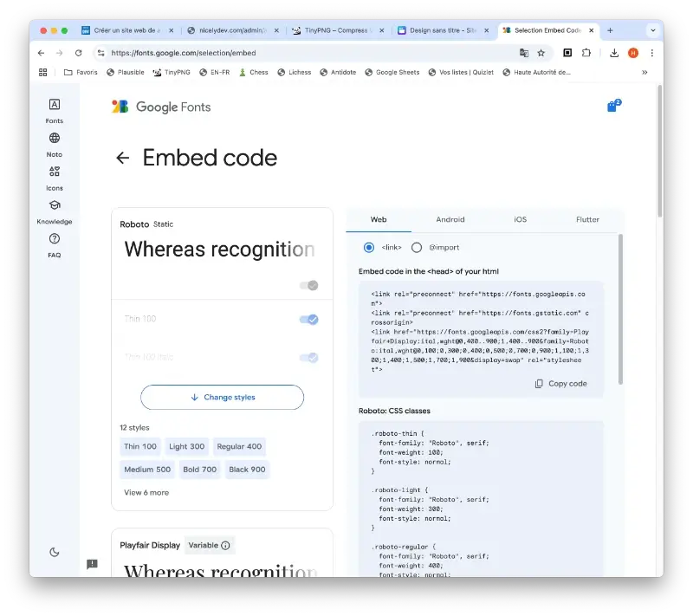693x616 pixels.
Task: Click the Bold 700 style chip
Action: click(200, 470)
